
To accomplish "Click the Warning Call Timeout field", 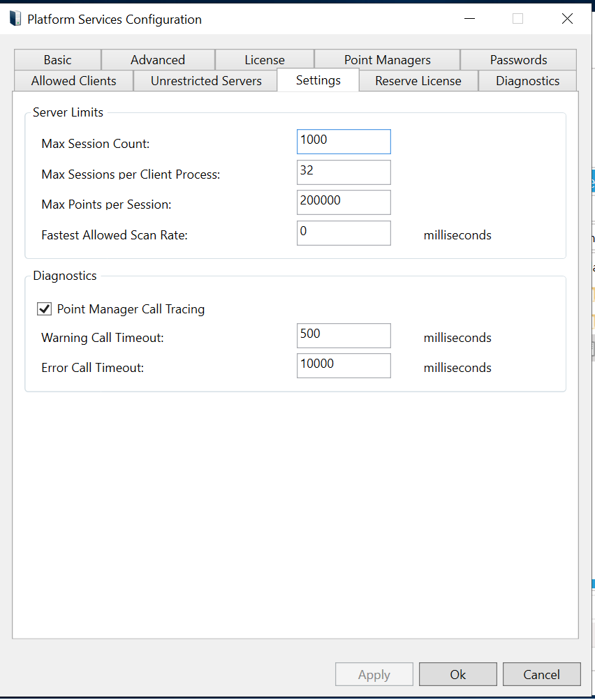I will (x=343, y=336).
